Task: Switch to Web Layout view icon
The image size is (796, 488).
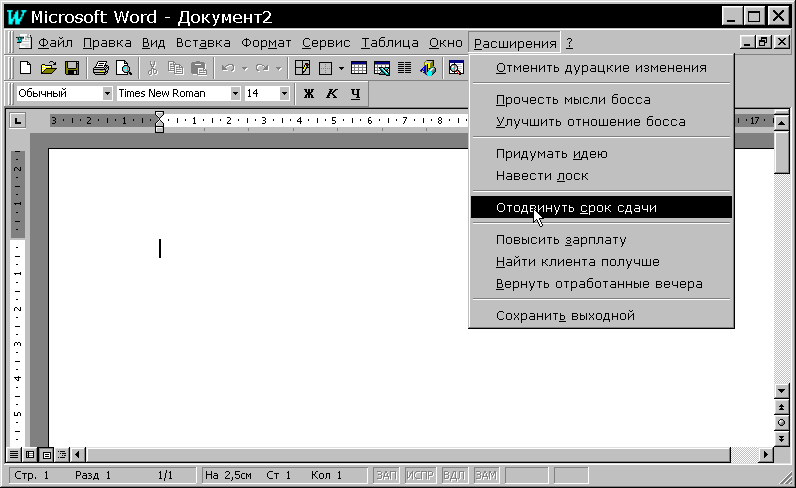Action: click(30, 454)
